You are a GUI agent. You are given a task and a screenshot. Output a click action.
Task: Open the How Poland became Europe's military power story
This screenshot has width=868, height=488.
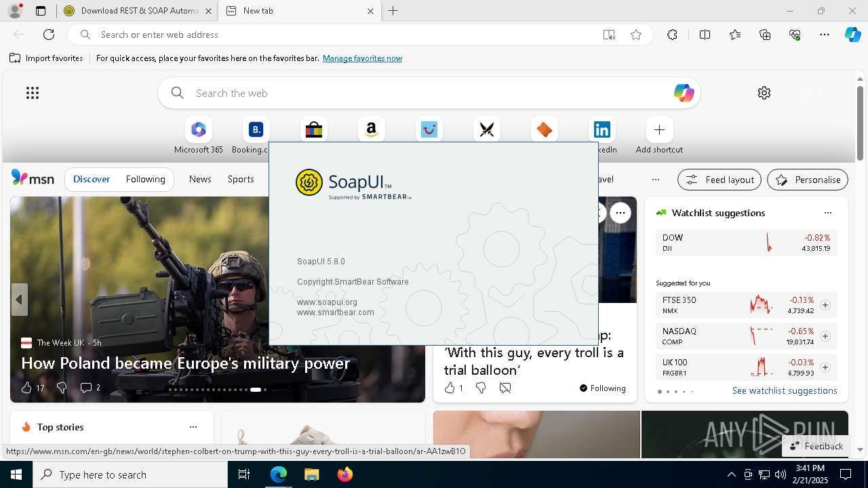(186, 363)
